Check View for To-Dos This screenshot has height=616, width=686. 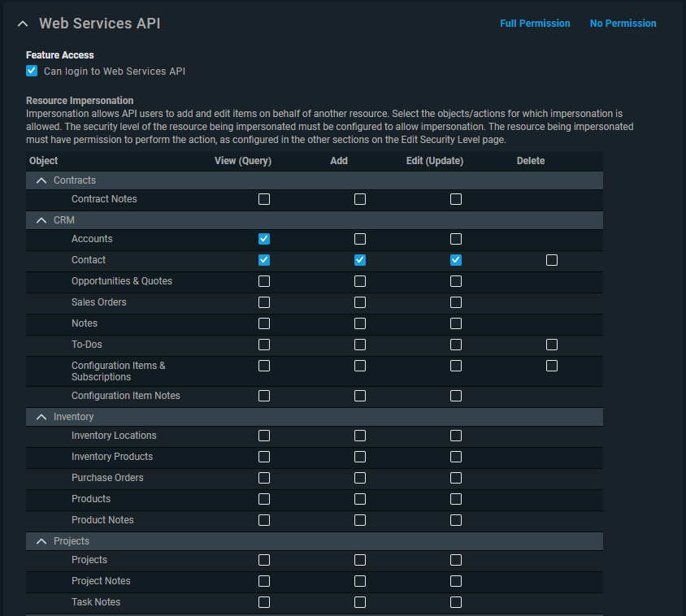(x=264, y=345)
